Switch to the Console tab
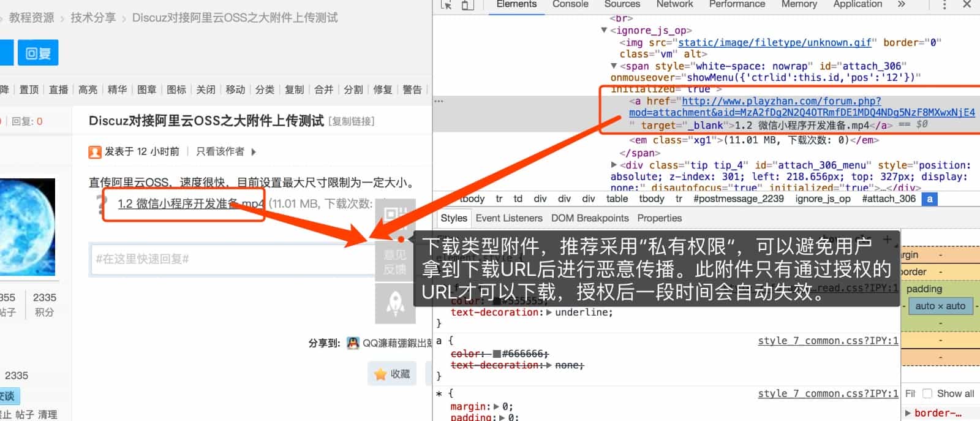This screenshot has height=421, width=980. (x=570, y=4)
